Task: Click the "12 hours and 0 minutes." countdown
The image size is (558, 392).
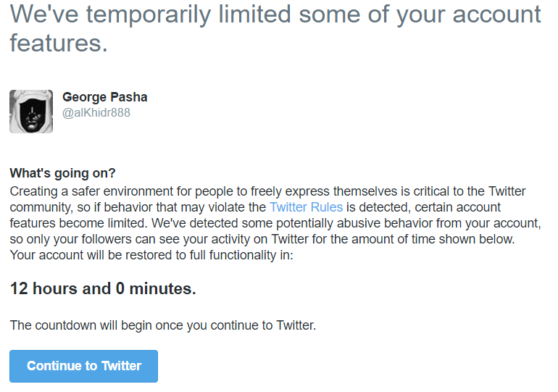Action: pos(103,288)
